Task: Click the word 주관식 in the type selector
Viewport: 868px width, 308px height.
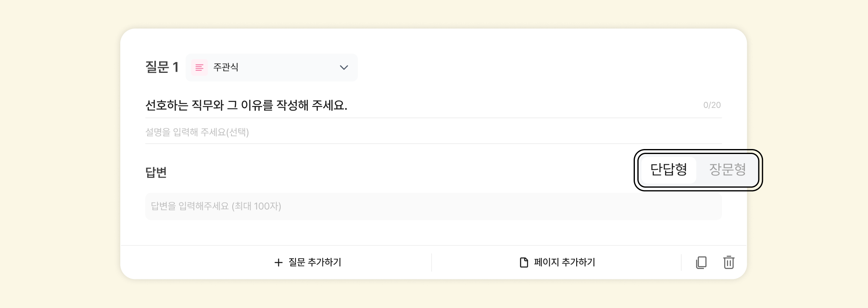Action: 226,67
